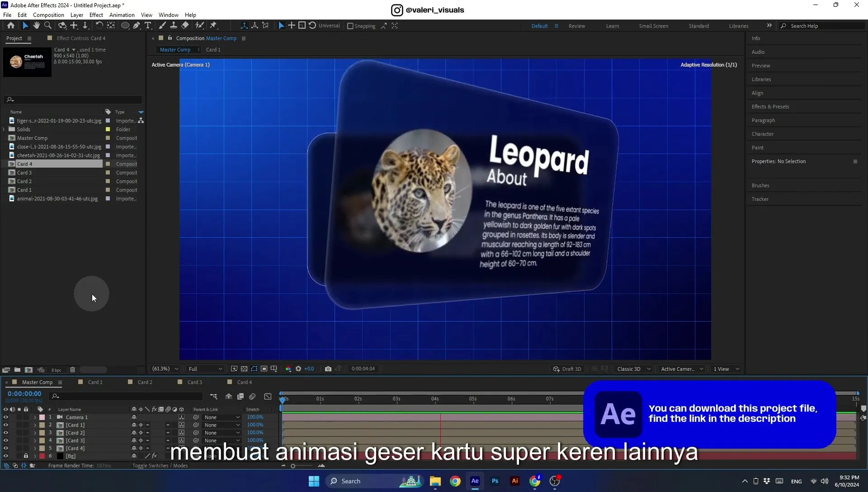
Task: Switch to the Learn workspace
Action: click(613, 26)
